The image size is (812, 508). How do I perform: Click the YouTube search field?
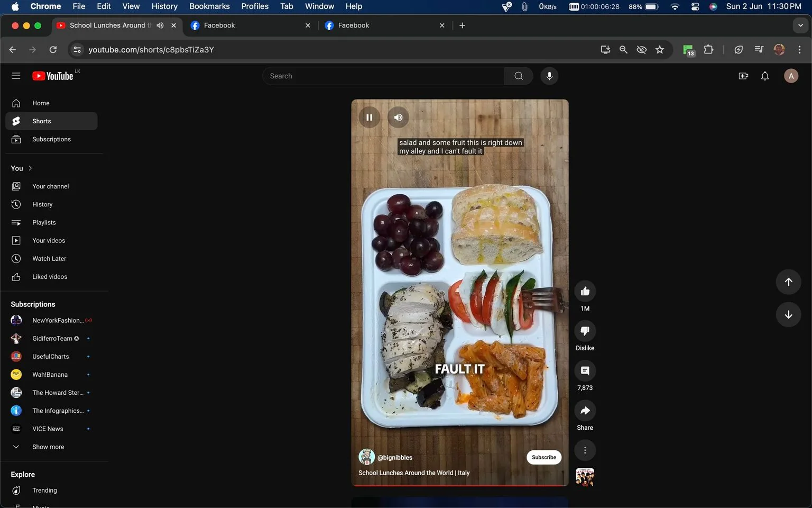[384, 76]
